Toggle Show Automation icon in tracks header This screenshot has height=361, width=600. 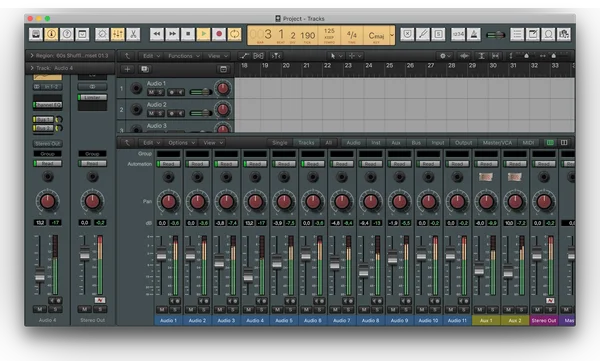pyautogui.click(x=244, y=56)
